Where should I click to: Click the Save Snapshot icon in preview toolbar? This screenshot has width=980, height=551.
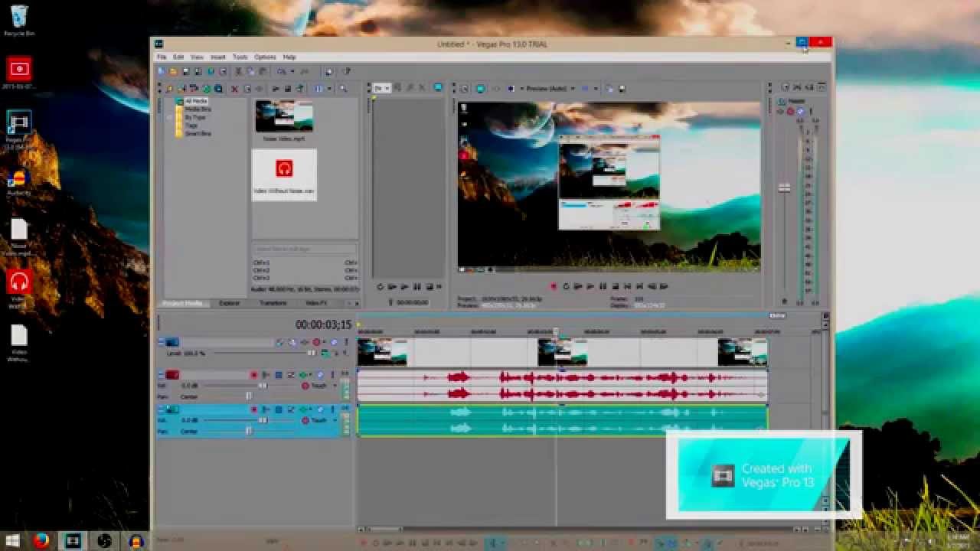tap(622, 89)
